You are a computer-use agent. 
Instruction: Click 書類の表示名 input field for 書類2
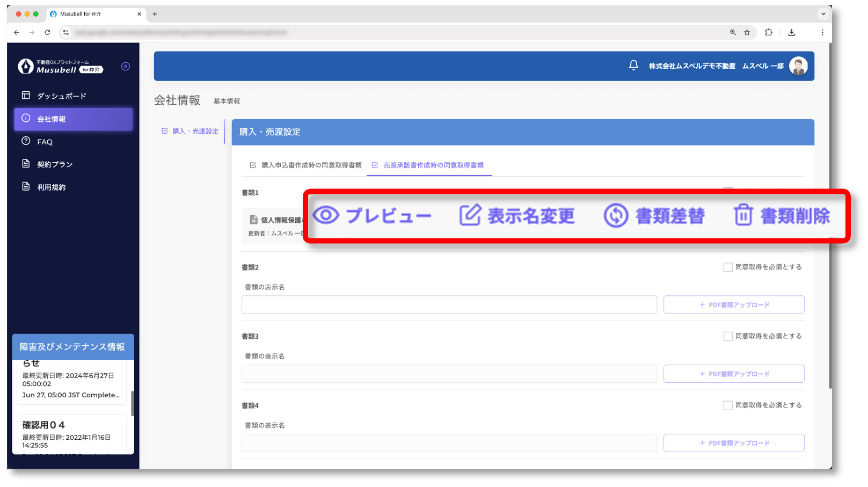pos(449,305)
